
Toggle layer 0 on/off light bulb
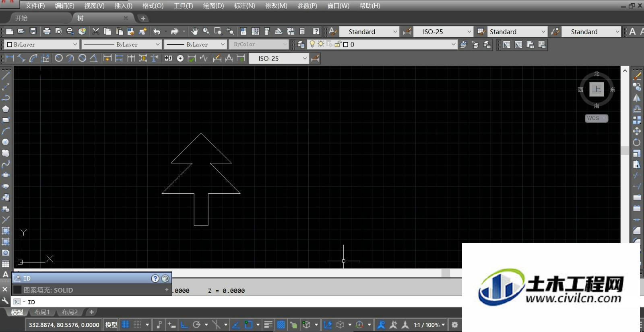[x=312, y=44]
